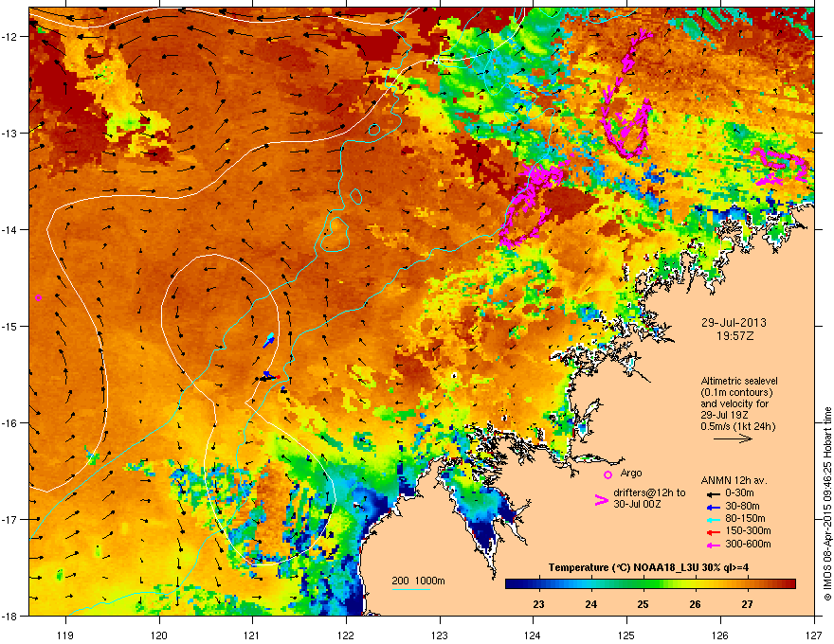Click the '300-600m' depth label
The image size is (834, 644).
pos(748,544)
